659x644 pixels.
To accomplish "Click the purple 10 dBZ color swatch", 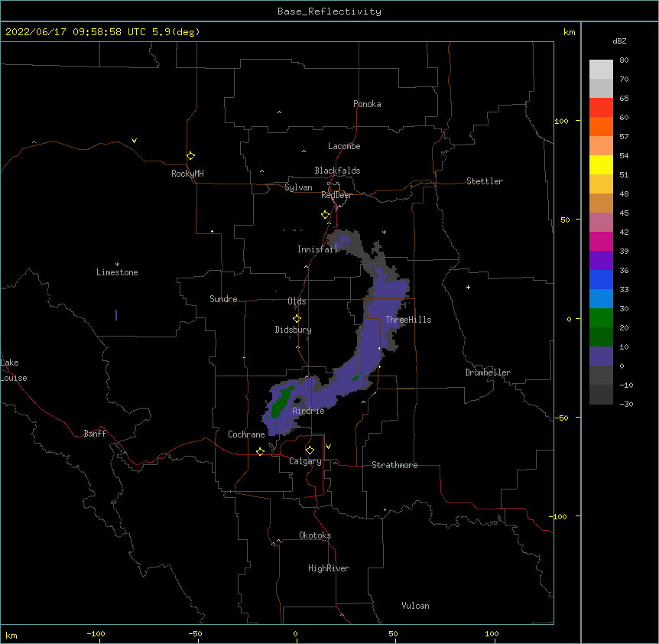I will click(x=601, y=356).
